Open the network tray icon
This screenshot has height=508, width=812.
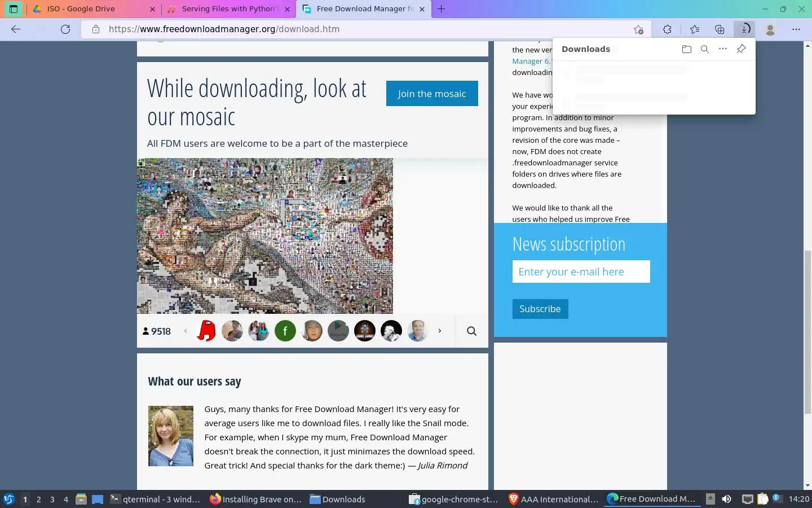tap(747, 499)
